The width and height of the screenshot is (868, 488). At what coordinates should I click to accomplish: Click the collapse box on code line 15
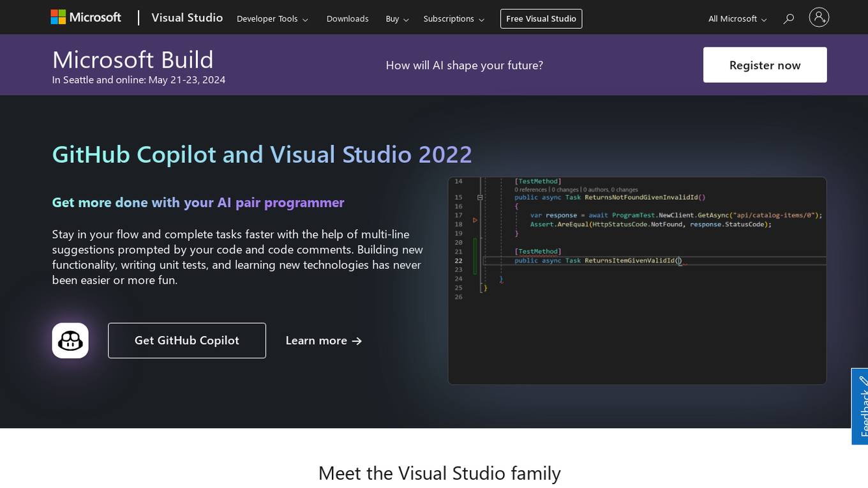coord(480,197)
